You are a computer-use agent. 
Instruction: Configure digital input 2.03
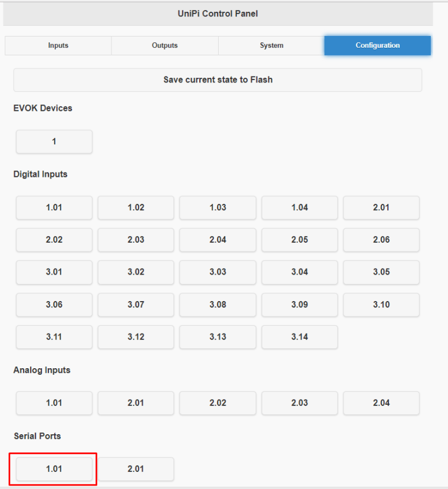click(136, 240)
